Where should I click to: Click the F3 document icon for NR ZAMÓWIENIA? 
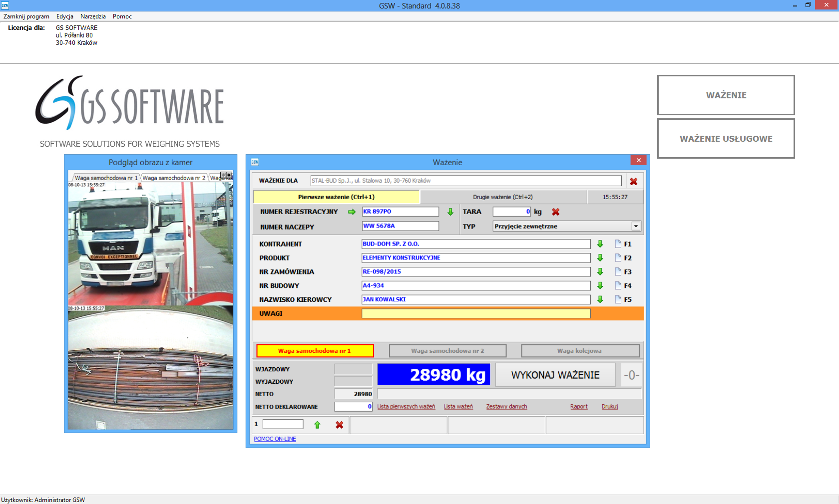(618, 272)
